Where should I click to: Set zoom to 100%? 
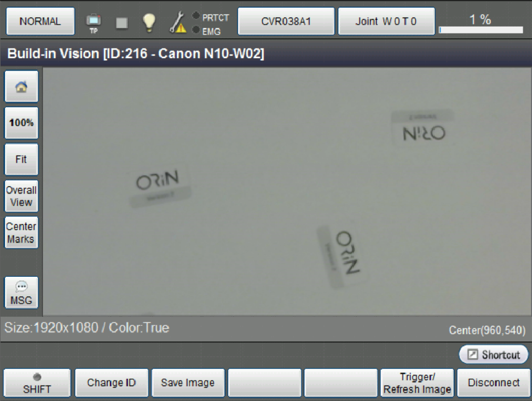[21, 123]
